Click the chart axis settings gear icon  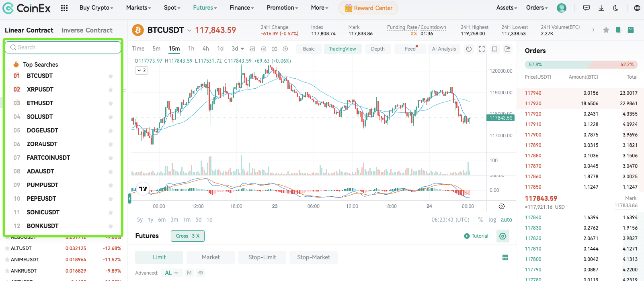[x=502, y=206]
